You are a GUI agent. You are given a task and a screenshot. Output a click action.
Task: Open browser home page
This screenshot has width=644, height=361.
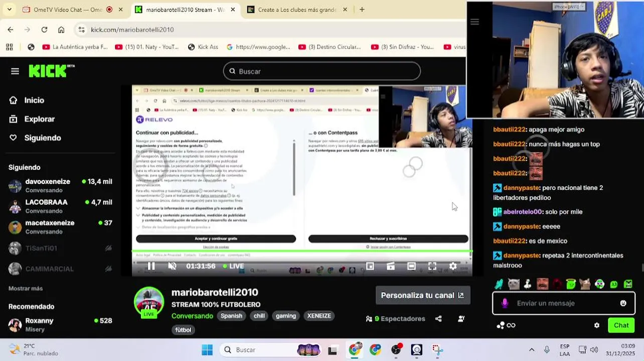point(61,30)
